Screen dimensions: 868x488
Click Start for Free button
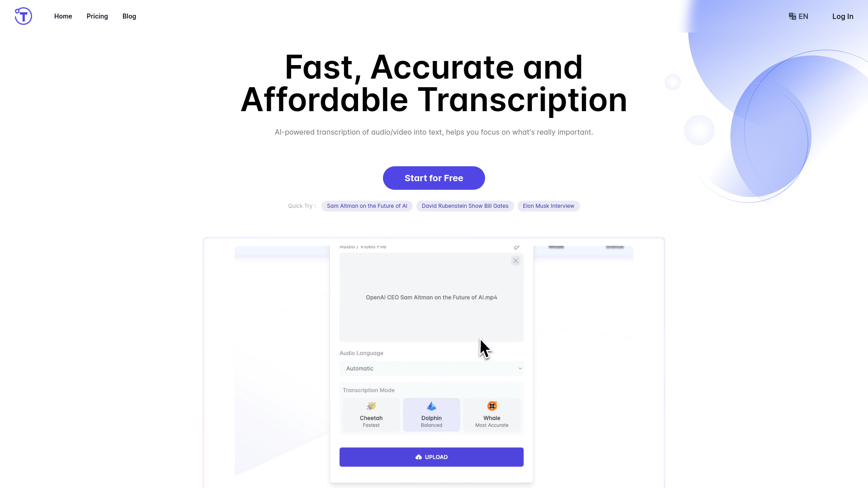coord(434,178)
